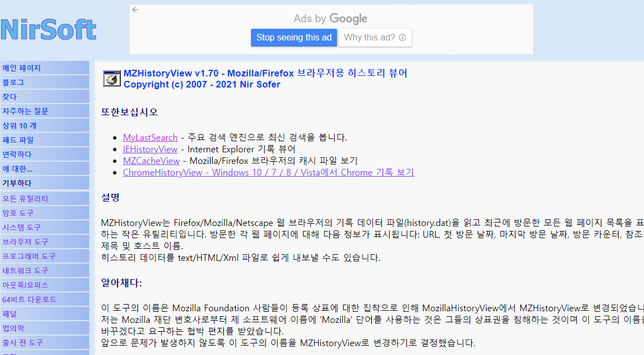Screen dimensions: 644x355
Task: Open 상위 10 개 sidebar item
Action: [44, 125]
